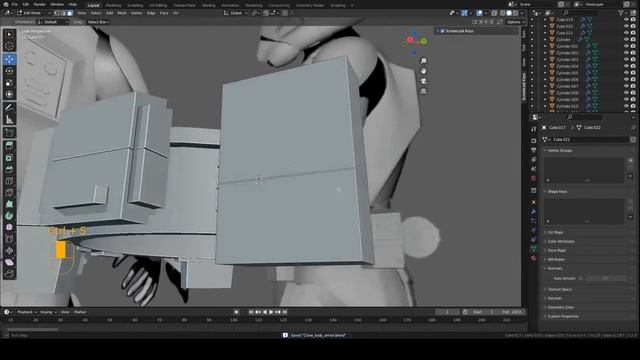Expand the Geometry Data panel

pyautogui.click(x=560, y=307)
